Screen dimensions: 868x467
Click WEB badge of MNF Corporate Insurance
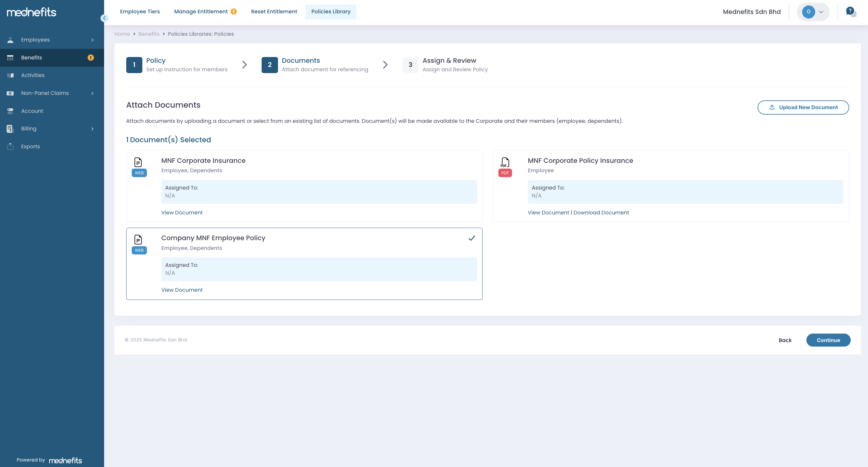point(139,173)
